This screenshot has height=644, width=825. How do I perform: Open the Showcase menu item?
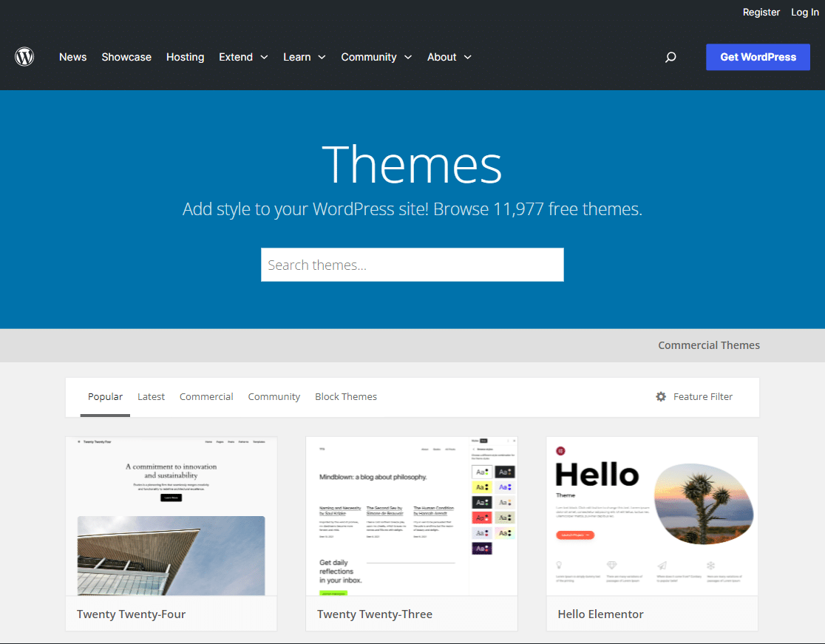pyautogui.click(x=126, y=57)
